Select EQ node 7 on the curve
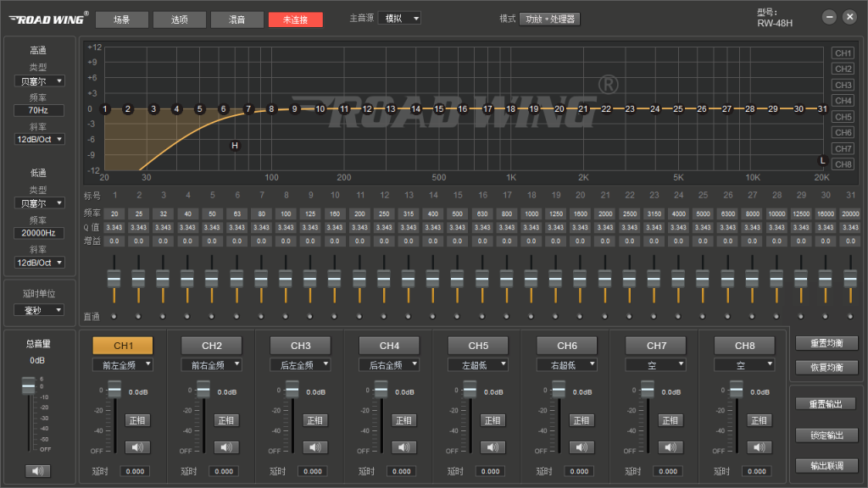868x488 pixels. click(x=248, y=109)
